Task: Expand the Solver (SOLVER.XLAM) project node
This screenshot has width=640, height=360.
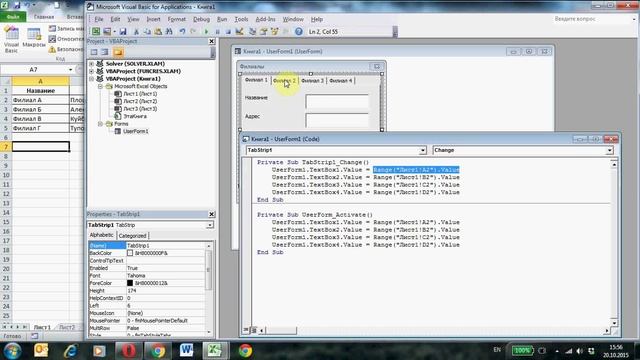Action: pos(91,64)
